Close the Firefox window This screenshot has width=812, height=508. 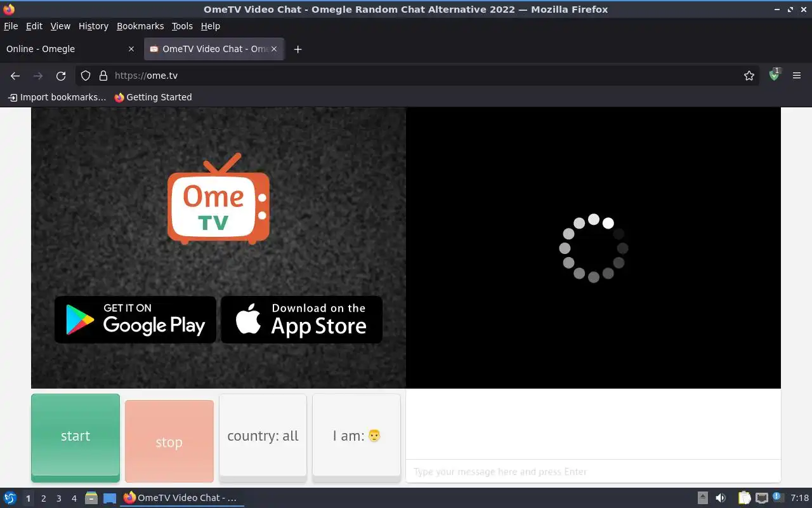tap(803, 10)
